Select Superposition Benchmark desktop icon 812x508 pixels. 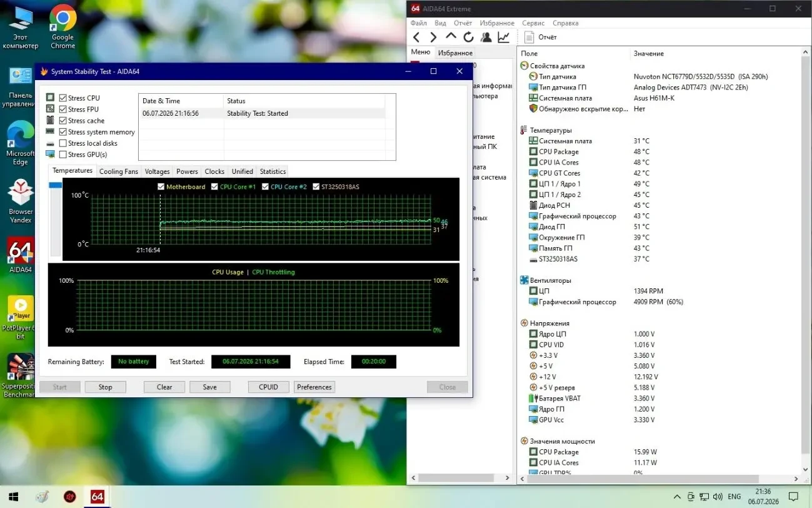coord(20,376)
